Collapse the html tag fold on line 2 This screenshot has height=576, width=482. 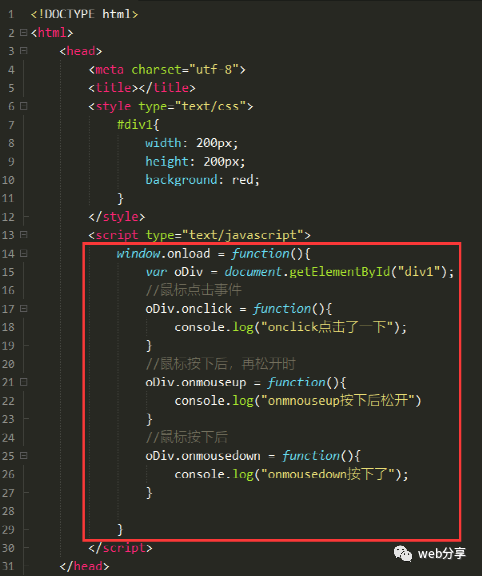click(24, 33)
